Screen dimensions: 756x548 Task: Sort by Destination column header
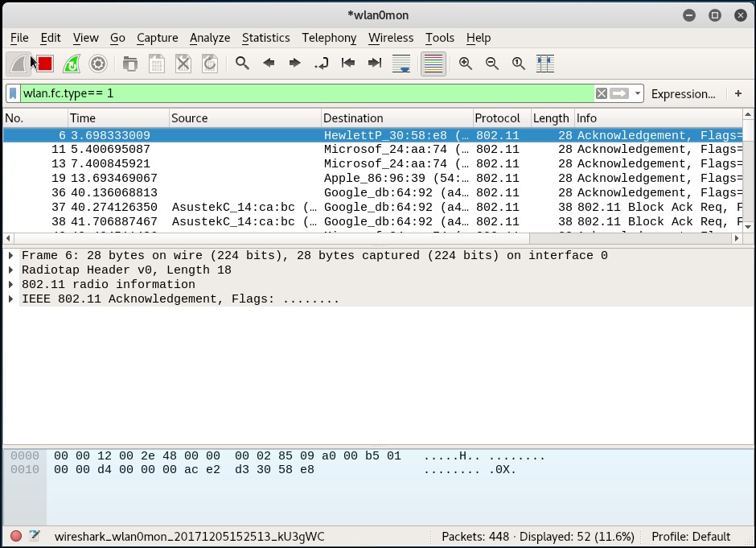coord(397,118)
